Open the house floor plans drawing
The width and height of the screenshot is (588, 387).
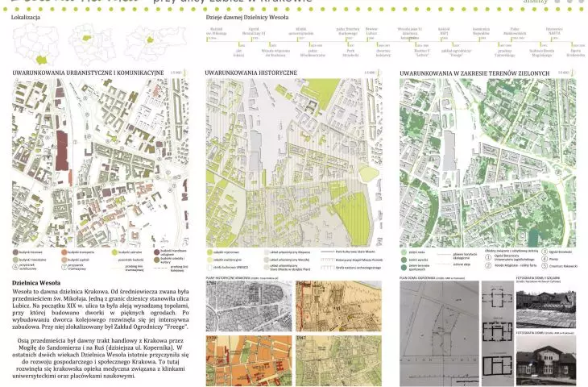point(497,333)
